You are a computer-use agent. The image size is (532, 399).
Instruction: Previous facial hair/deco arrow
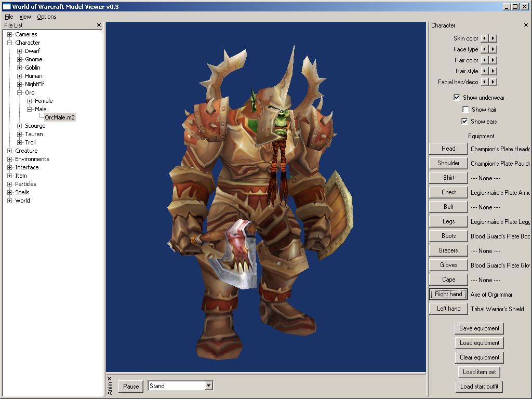point(485,82)
